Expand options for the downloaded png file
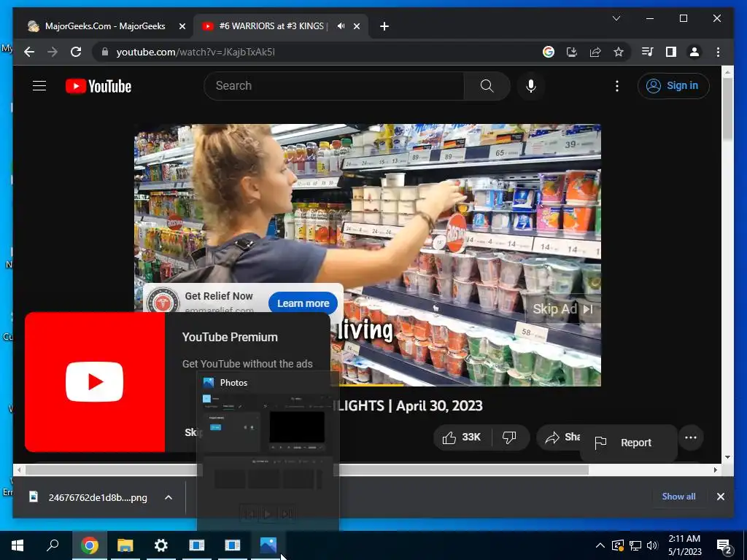Viewport: 747px width, 560px height. click(x=169, y=497)
